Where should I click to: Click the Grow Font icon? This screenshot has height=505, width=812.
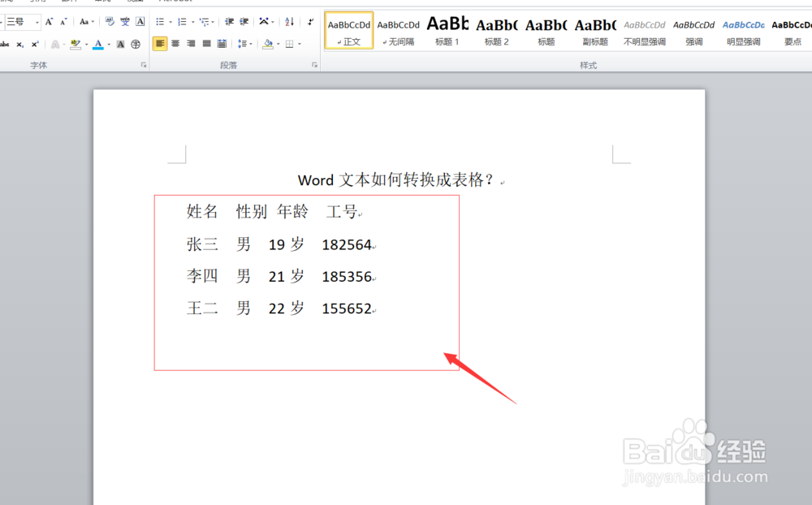pyautogui.click(x=49, y=21)
